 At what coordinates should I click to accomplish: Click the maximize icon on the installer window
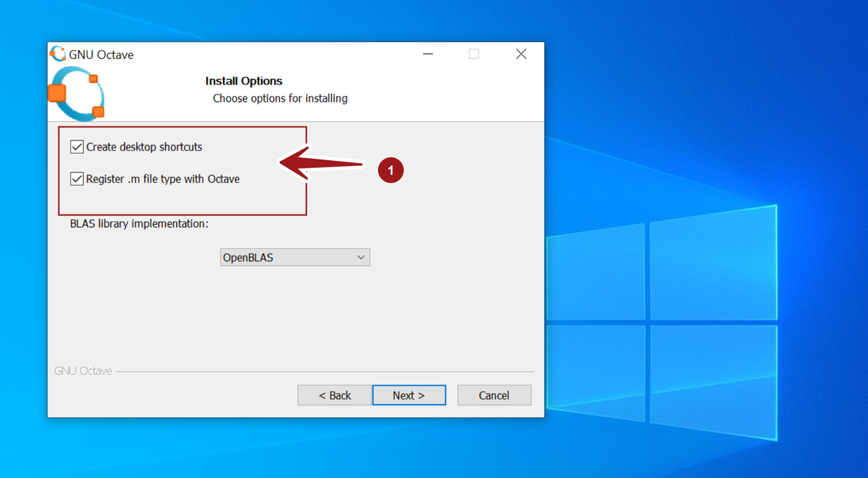474,54
